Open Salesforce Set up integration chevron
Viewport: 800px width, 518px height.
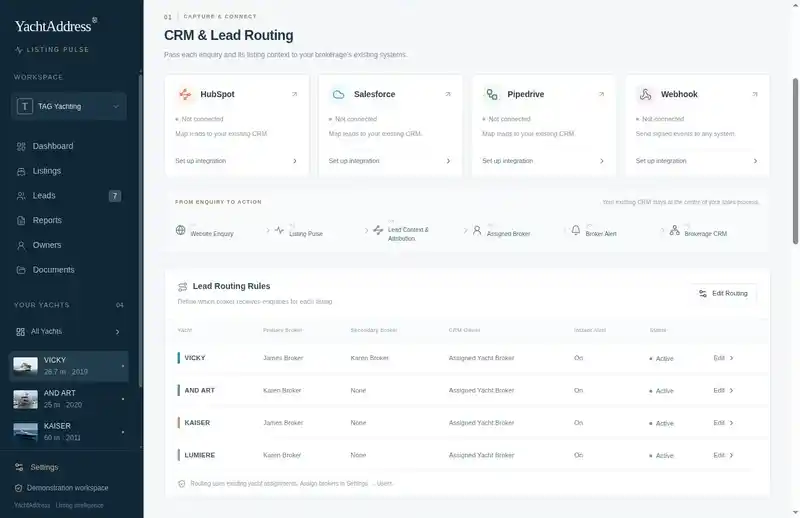(x=448, y=161)
